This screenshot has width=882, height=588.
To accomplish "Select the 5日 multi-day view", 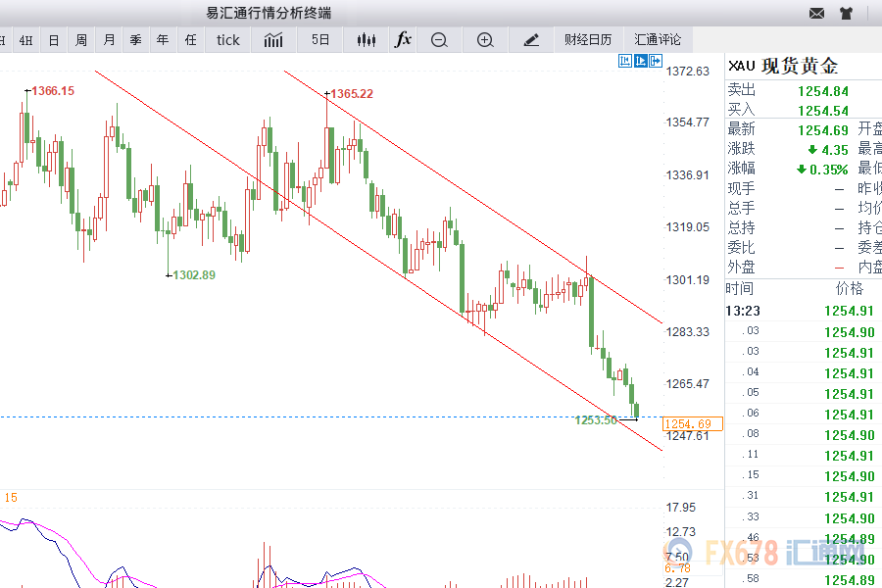I will pos(320,40).
